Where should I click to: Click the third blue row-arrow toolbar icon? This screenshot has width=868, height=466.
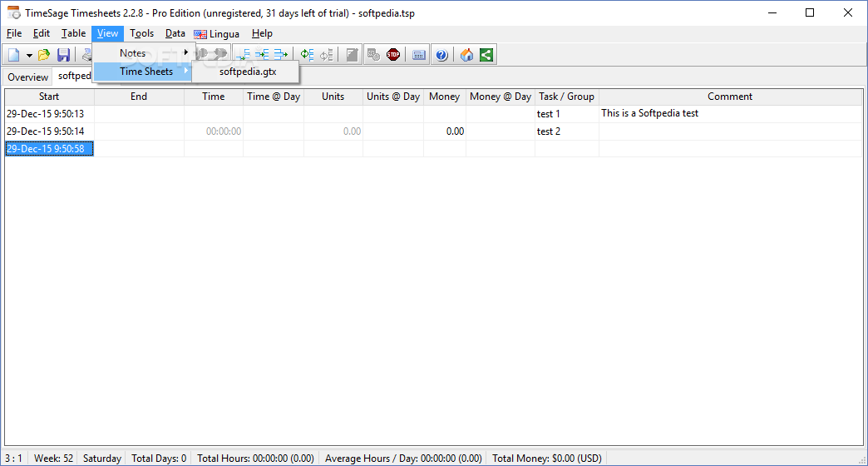(281, 55)
